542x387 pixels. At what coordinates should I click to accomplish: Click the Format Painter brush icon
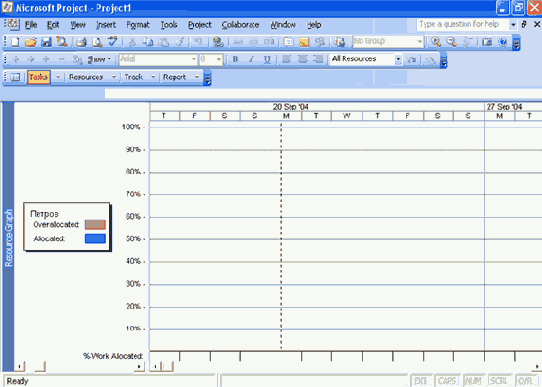[x=179, y=42]
